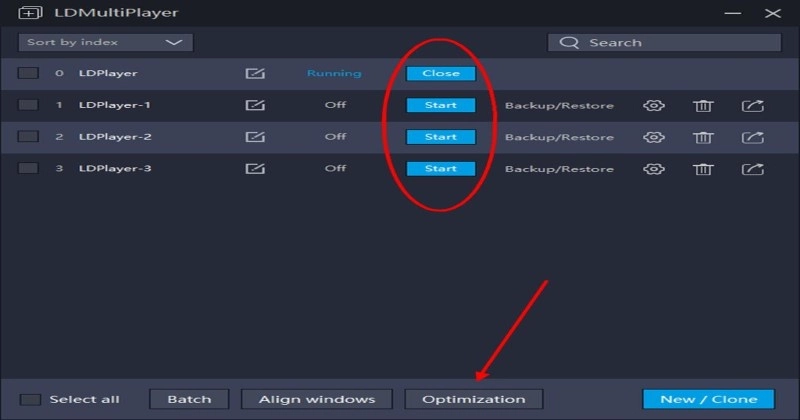
Task: Click rename edit icon for LDPlayer-1
Action: [255, 105]
